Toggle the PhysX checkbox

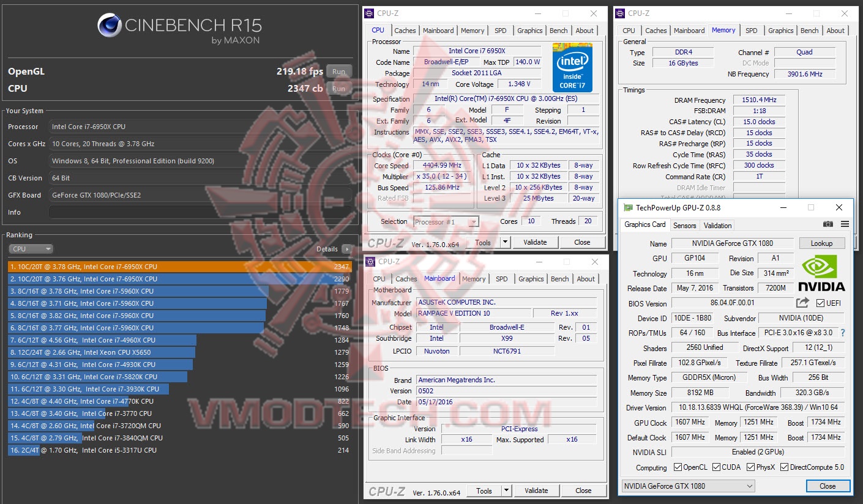[x=751, y=467]
